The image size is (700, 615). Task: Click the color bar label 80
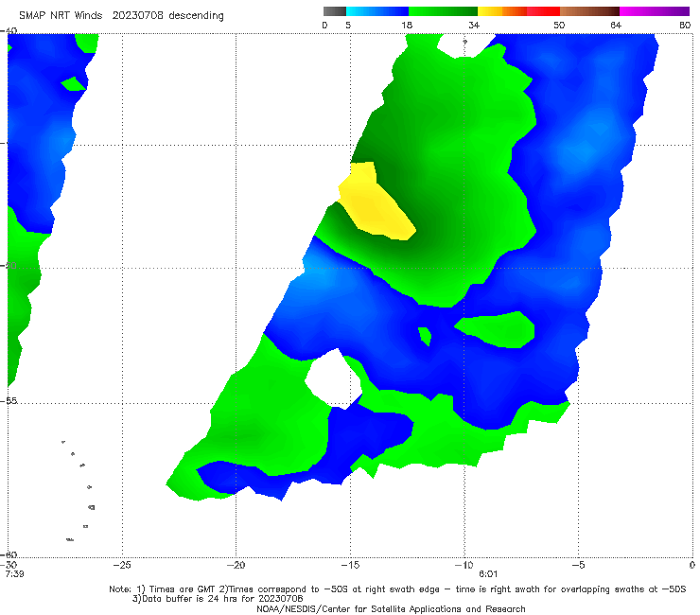(685, 25)
